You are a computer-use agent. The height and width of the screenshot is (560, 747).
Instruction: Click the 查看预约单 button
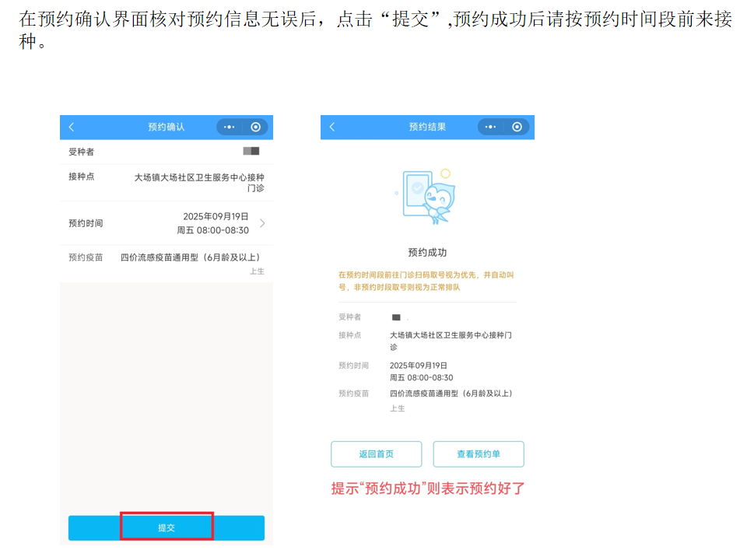(x=479, y=454)
